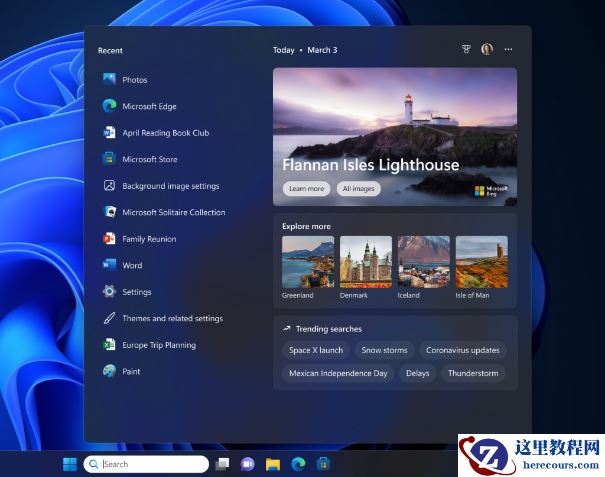Open the Isle of Man thumbnail

click(x=482, y=262)
